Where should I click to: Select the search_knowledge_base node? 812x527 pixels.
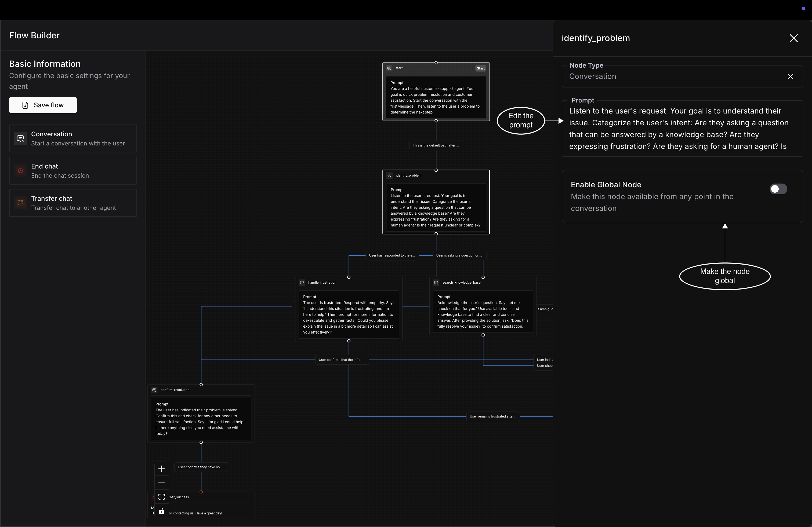[483, 306]
